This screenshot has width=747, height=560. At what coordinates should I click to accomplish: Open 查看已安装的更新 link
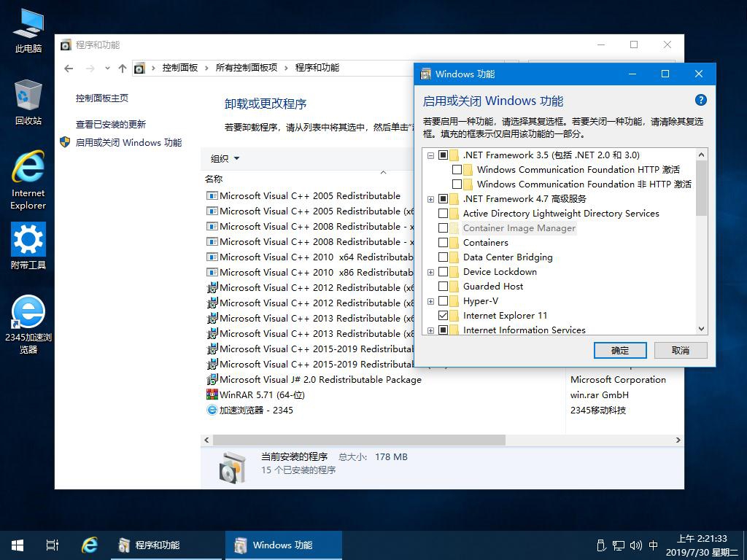pos(111,124)
